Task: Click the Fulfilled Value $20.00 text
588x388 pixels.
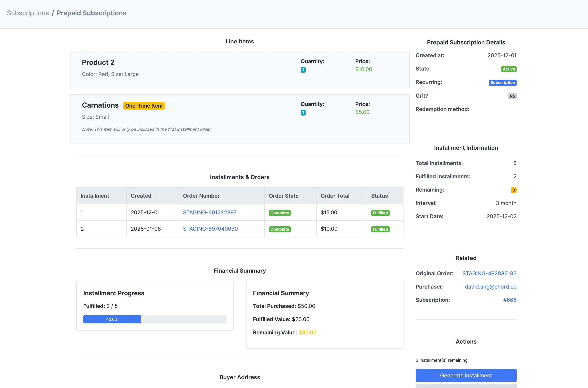Action: coord(281,319)
